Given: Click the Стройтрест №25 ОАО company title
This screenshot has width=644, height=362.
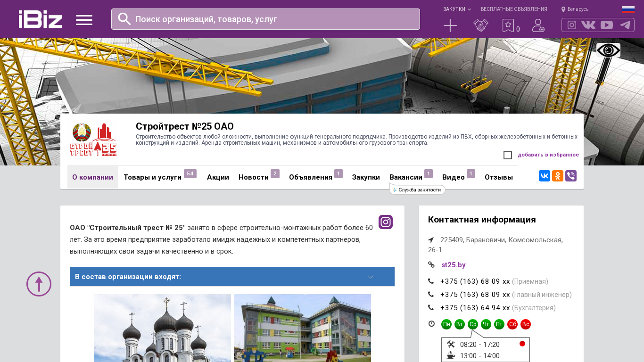Looking at the screenshot, I should pyautogui.click(x=185, y=126).
